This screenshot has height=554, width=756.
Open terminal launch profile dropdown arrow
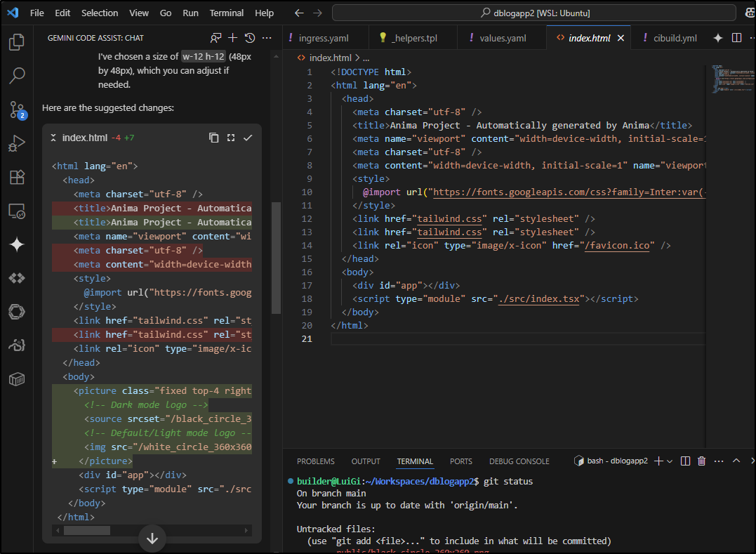point(670,461)
